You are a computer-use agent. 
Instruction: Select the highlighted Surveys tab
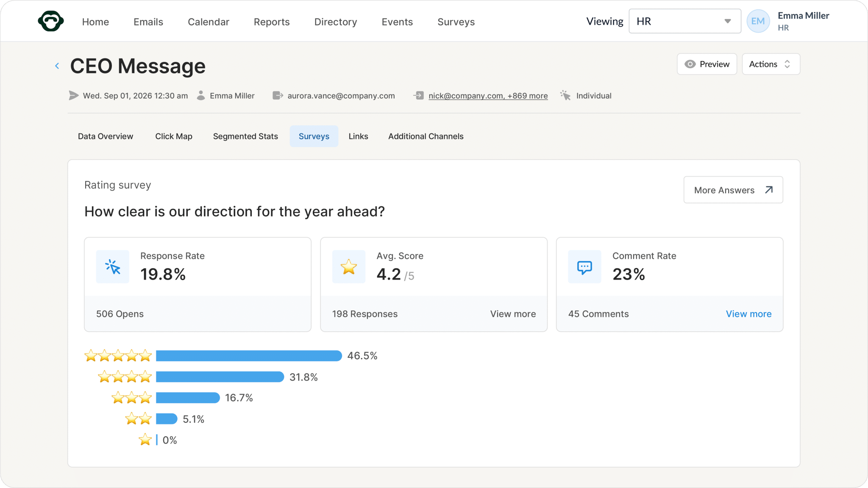(314, 136)
